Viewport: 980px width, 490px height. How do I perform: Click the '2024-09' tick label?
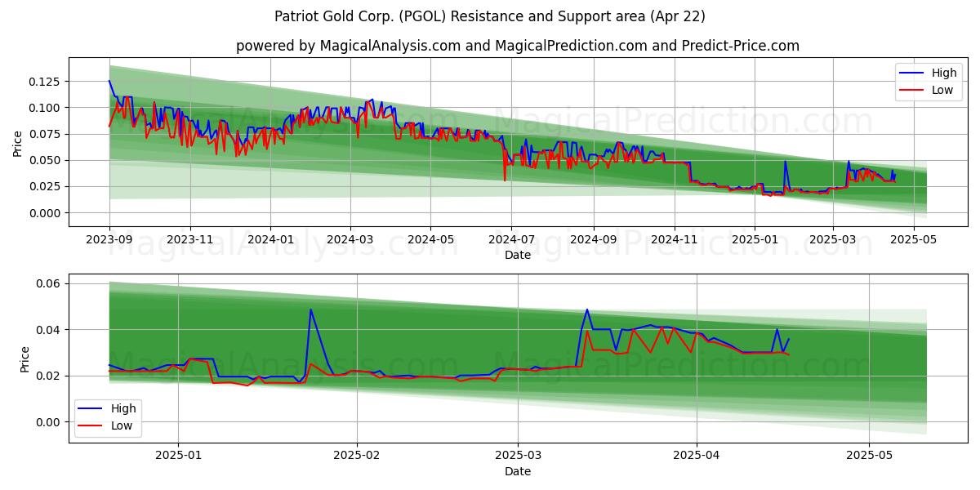pos(593,238)
